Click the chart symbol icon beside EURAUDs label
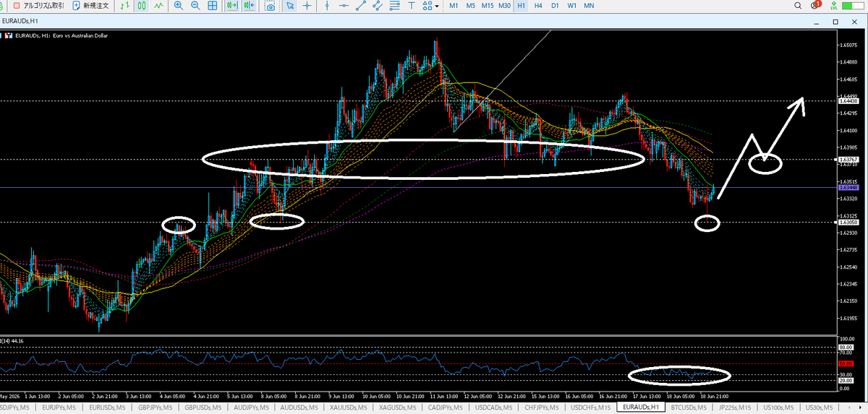 [9, 35]
